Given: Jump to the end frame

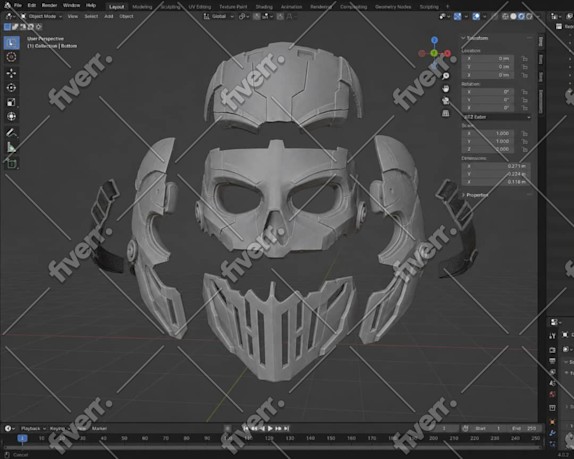Looking at the screenshot, I should click(x=287, y=428).
